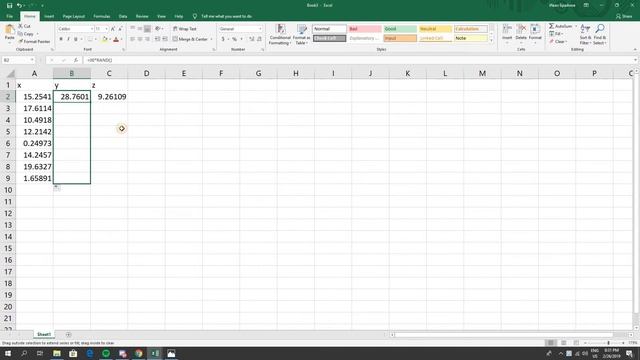Apply the Calculation cell style

pyautogui.click(x=471, y=29)
